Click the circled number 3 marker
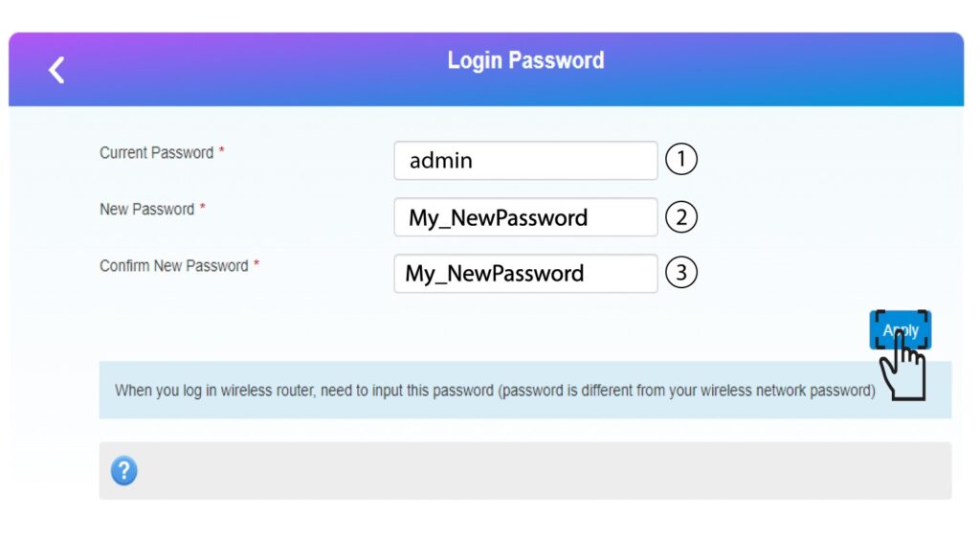Screen dimensions: 980x537 click(x=680, y=273)
